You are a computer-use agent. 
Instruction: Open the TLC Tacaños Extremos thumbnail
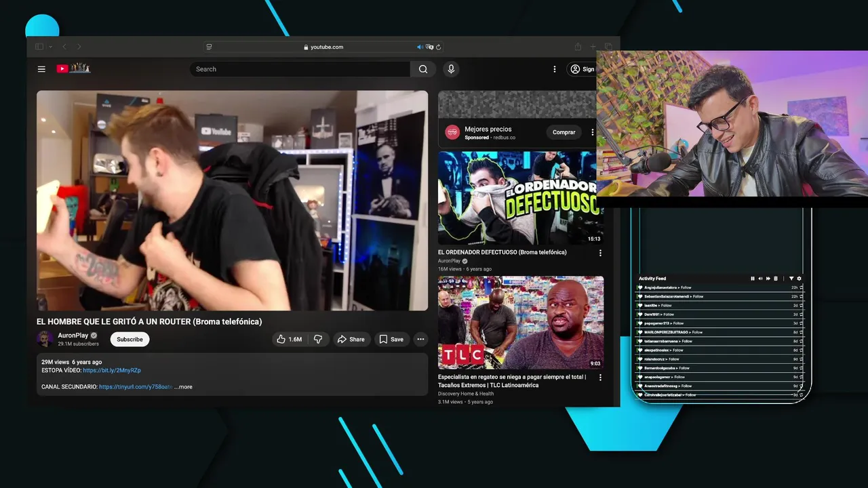(x=521, y=322)
